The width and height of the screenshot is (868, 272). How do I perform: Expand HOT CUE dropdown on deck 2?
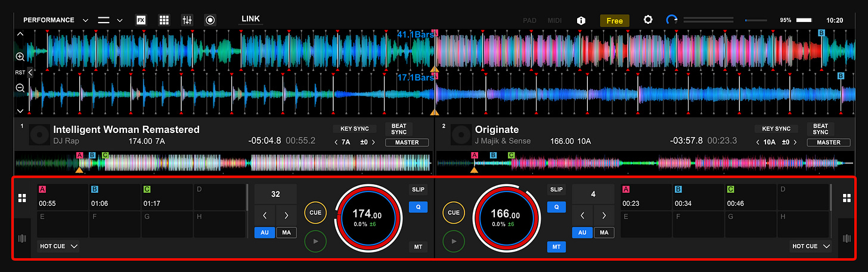[x=811, y=246]
